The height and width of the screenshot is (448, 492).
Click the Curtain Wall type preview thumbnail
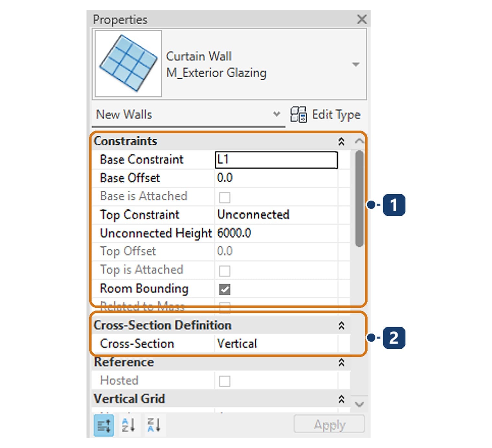[x=128, y=63]
